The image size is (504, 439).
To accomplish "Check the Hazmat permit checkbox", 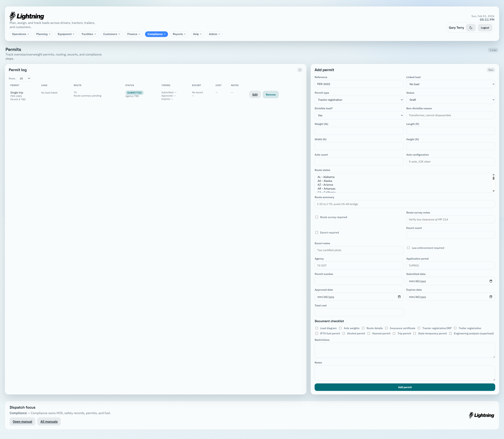I will pyautogui.click(x=369, y=333).
